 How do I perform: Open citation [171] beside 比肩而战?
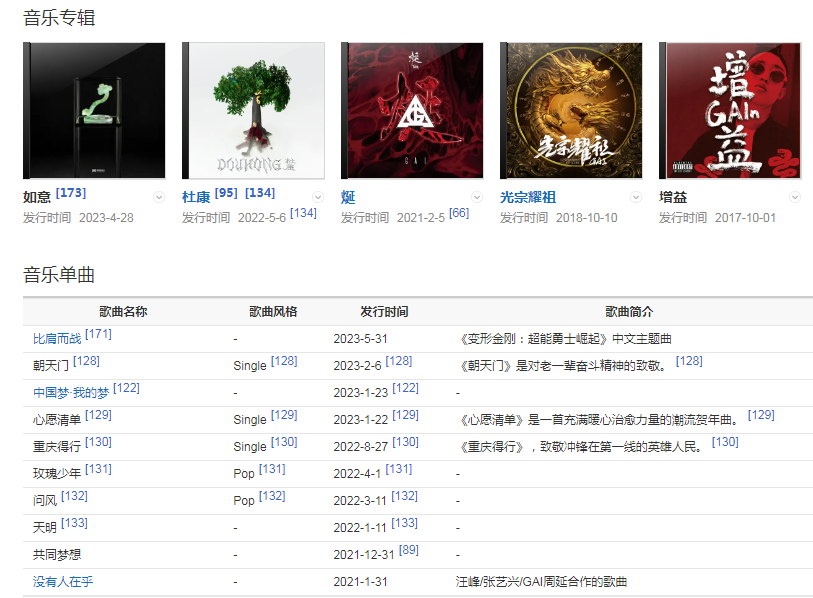click(98, 334)
